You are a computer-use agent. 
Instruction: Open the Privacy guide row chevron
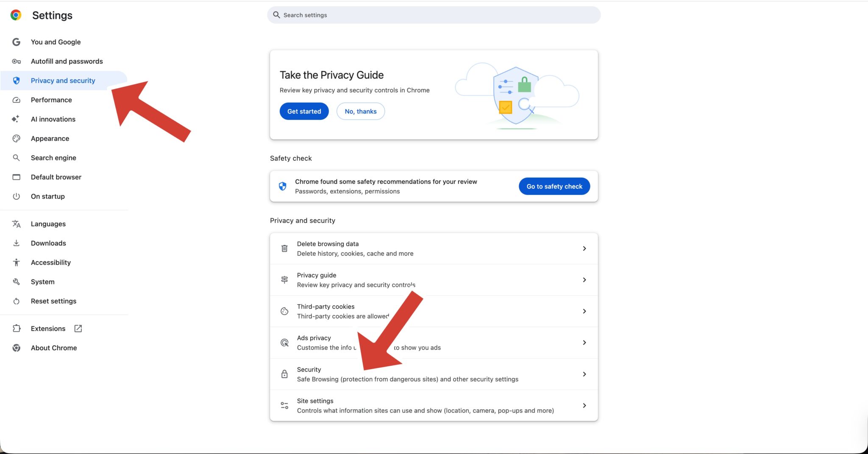(x=584, y=280)
